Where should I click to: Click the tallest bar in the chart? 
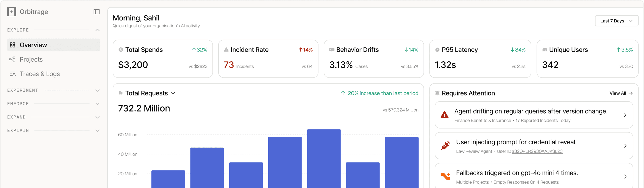pos(324,158)
